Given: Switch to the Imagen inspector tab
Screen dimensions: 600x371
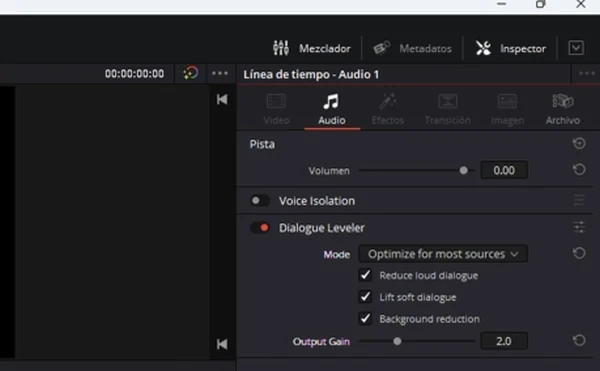Looking at the screenshot, I should tap(507, 109).
